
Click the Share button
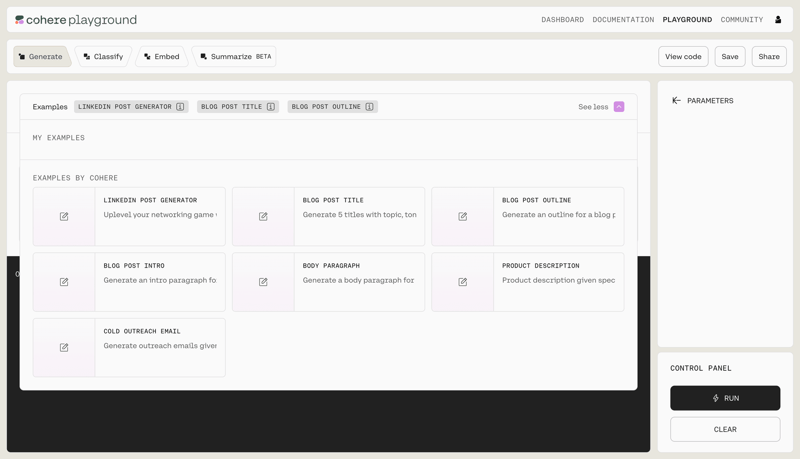pyautogui.click(x=769, y=57)
